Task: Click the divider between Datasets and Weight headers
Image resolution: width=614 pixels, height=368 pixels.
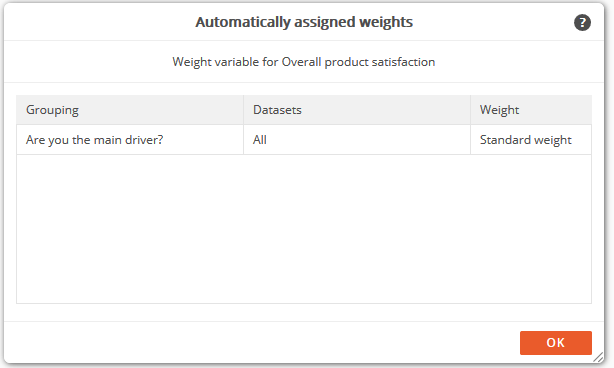Action: pyautogui.click(x=471, y=110)
